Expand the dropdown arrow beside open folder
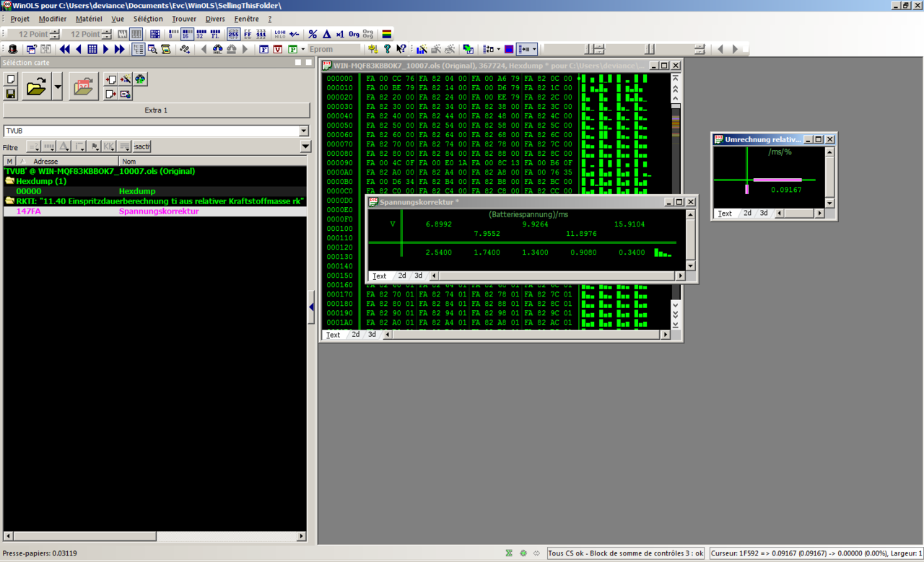 coord(57,87)
